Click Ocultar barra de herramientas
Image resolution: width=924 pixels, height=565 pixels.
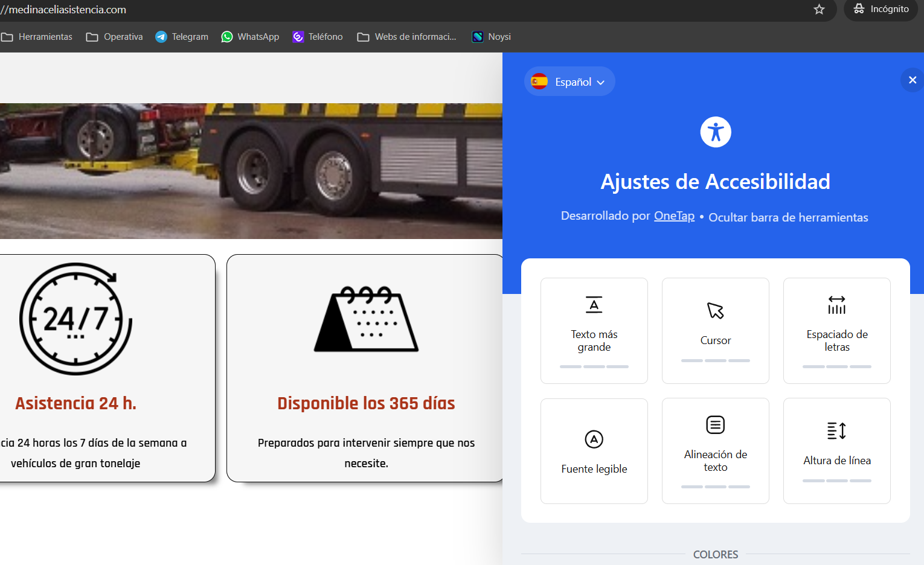pos(788,217)
